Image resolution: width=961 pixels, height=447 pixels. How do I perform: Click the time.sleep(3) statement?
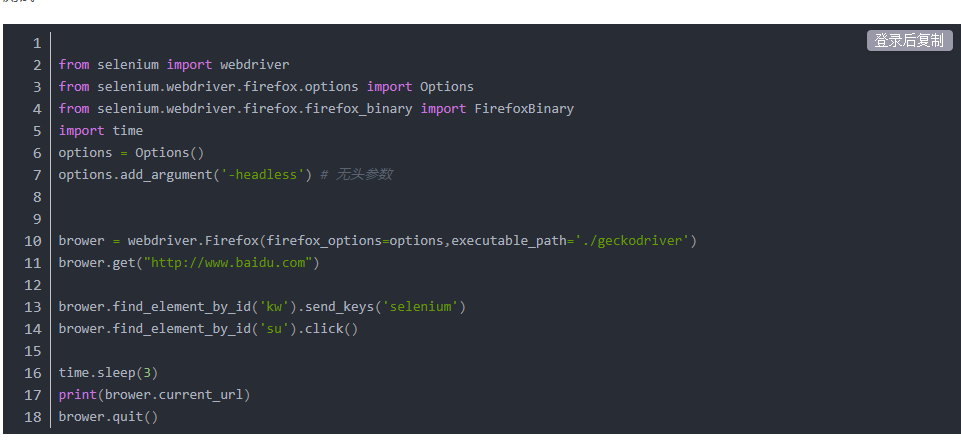tap(108, 373)
